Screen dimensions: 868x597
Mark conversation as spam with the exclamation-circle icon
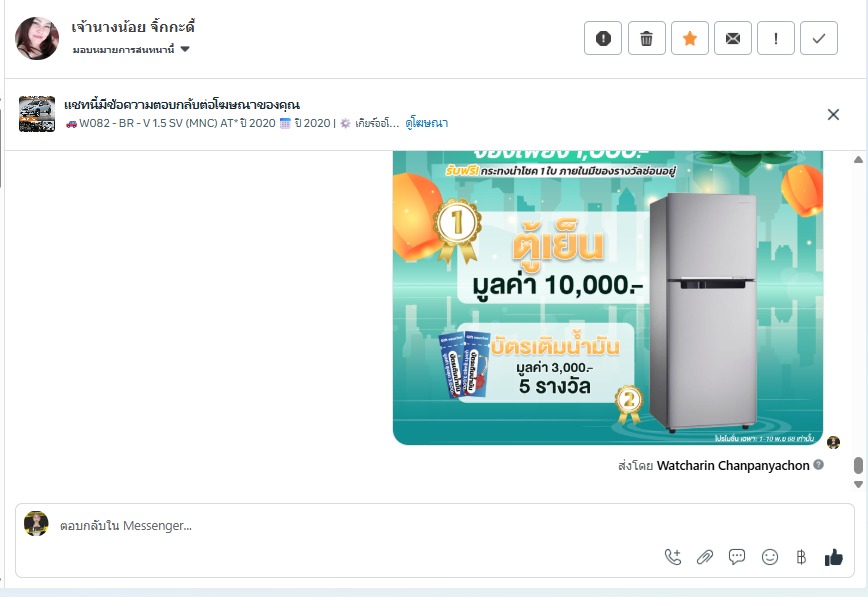pos(603,38)
